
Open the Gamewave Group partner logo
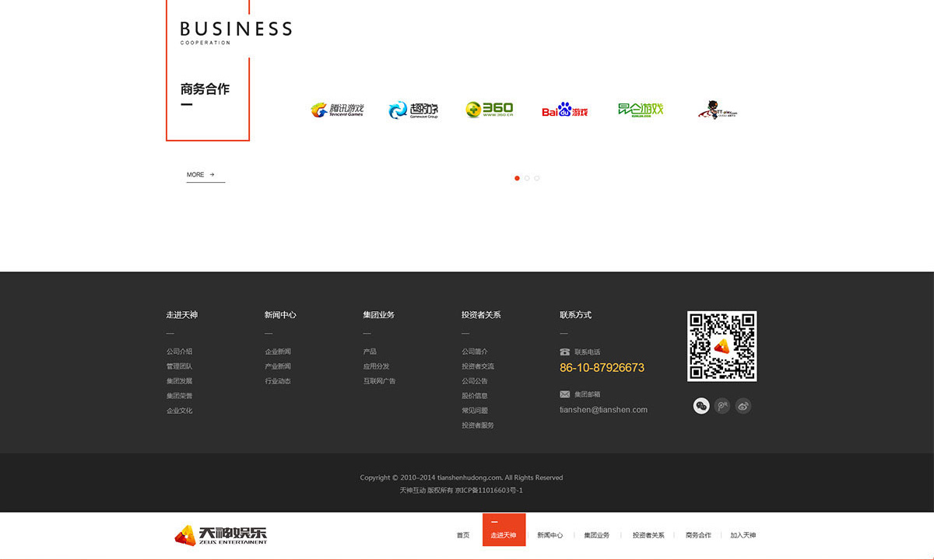[413, 110]
